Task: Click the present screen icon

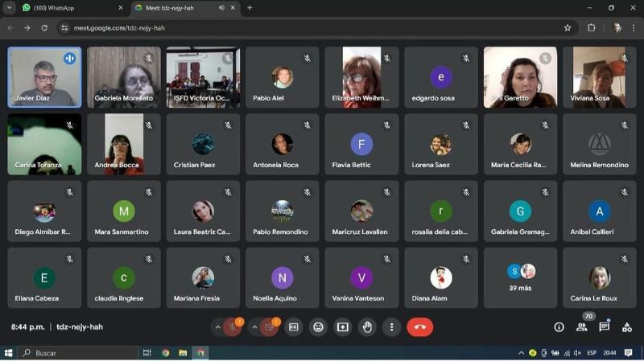Action: pyautogui.click(x=343, y=327)
